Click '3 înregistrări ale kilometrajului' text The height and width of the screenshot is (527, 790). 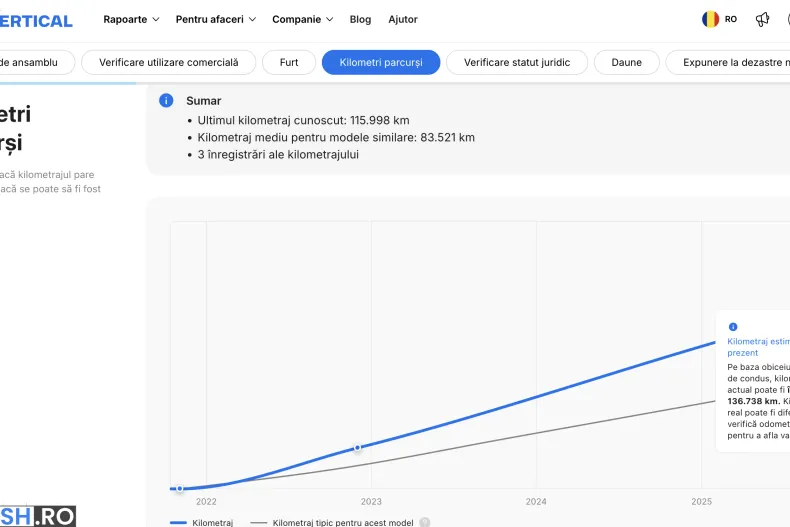coord(278,155)
